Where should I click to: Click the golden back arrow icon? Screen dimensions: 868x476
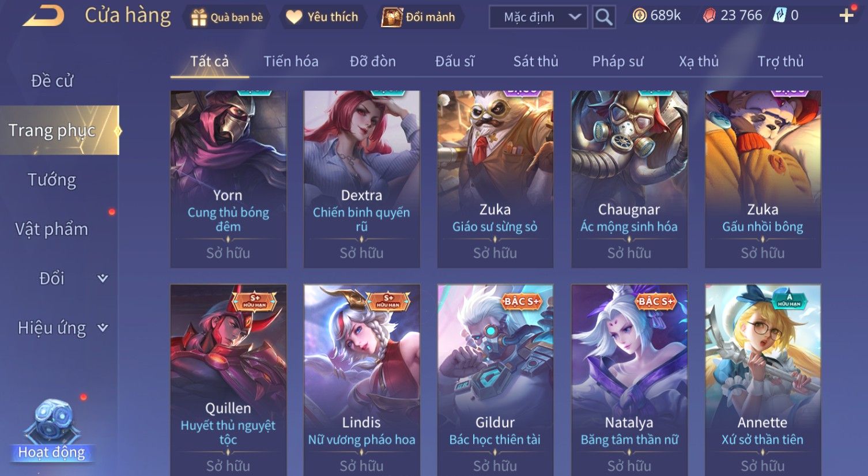(x=43, y=16)
